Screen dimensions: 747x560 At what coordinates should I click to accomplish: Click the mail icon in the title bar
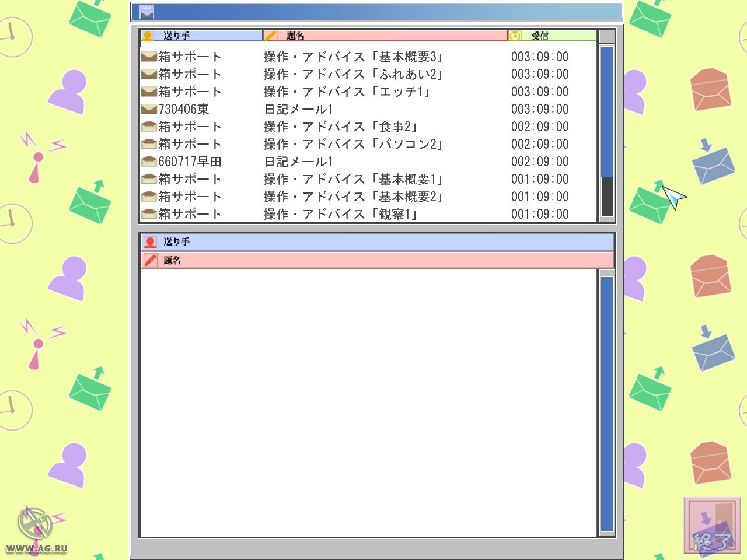pos(147,12)
